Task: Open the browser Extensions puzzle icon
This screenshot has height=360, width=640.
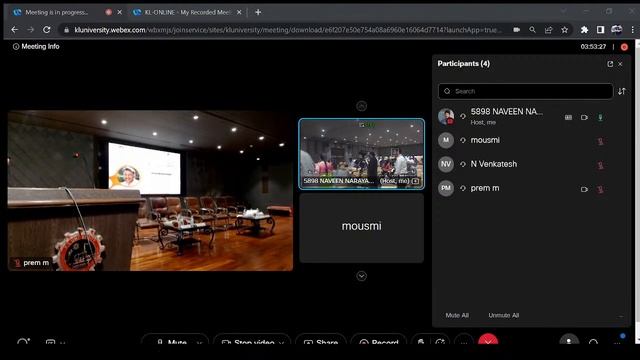Action: (x=584, y=30)
